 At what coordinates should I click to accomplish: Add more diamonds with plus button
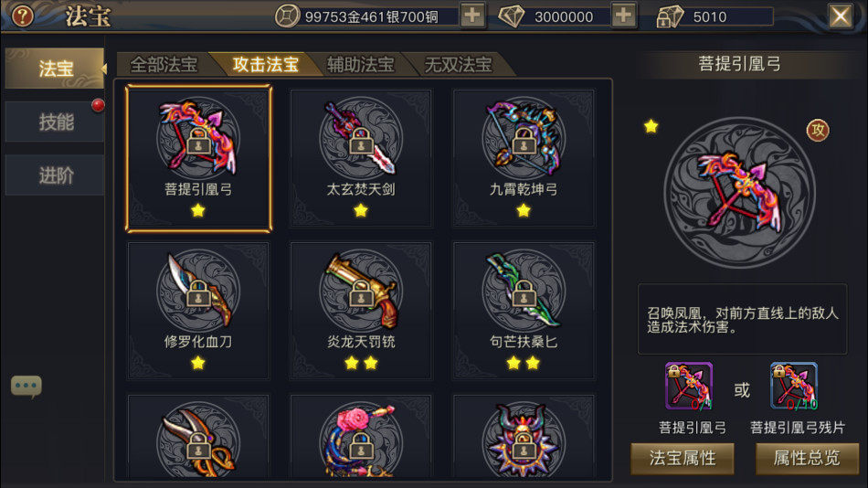click(624, 16)
